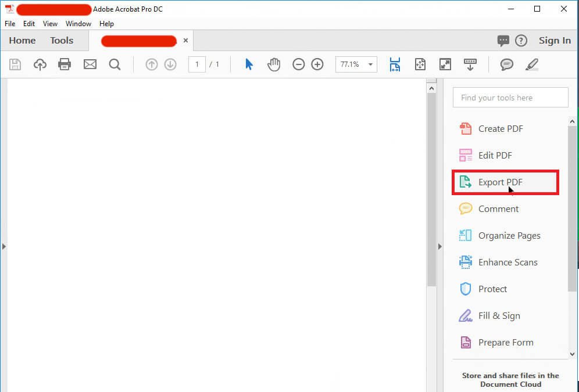Click tools pane scrollbar up arrow
Image resolution: width=579 pixels, height=392 pixels.
572,122
